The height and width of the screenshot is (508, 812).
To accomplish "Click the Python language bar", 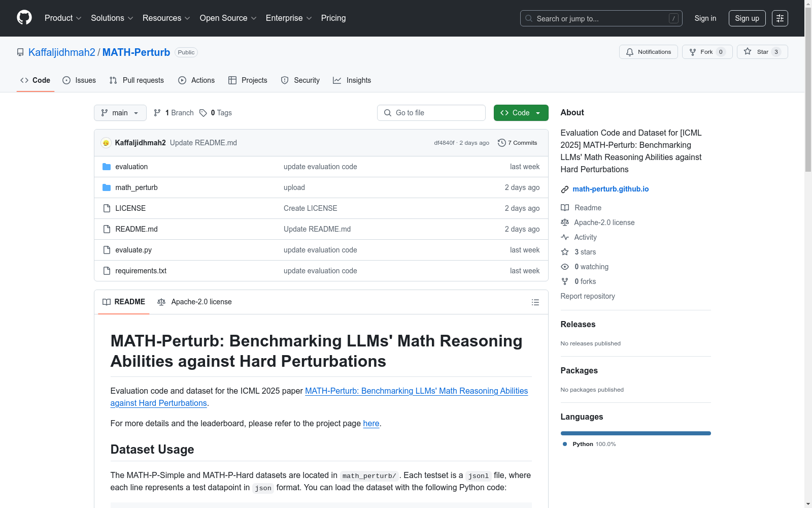I will pyautogui.click(x=636, y=433).
